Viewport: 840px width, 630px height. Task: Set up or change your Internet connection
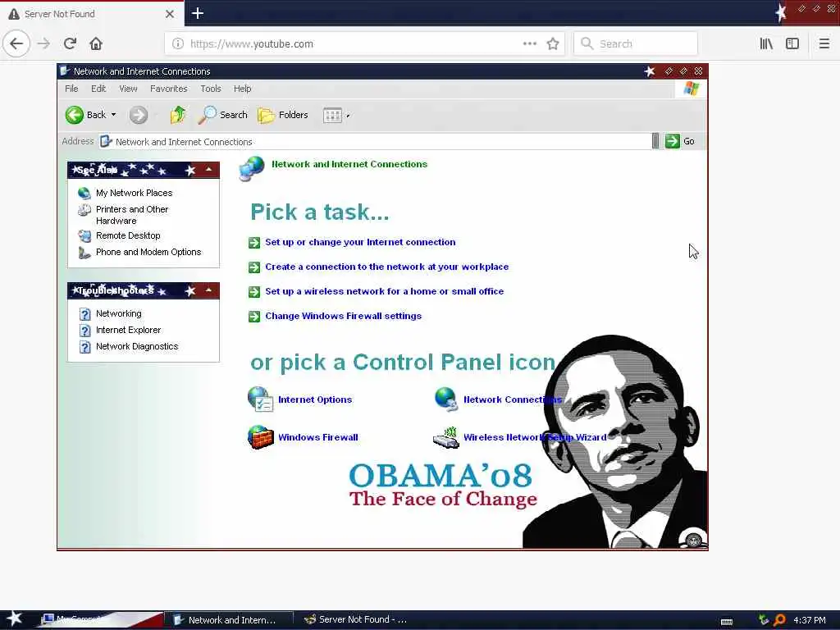pos(360,242)
